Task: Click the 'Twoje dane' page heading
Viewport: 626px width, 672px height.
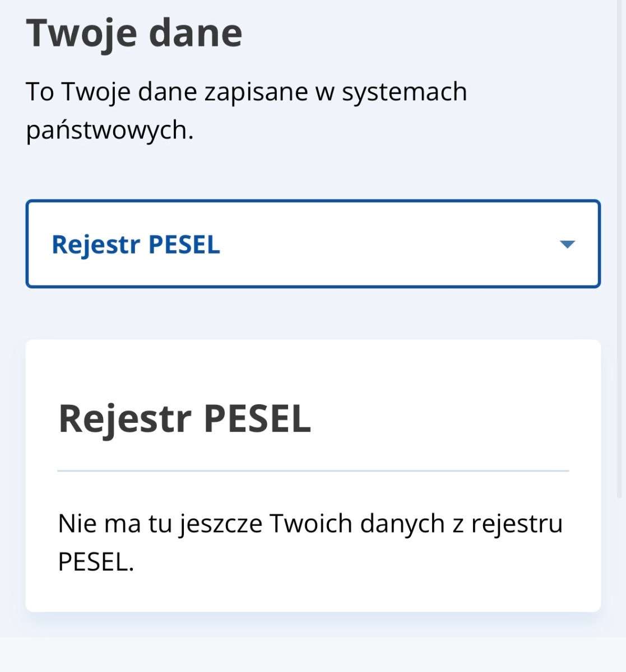Action: [x=135, y=32]
